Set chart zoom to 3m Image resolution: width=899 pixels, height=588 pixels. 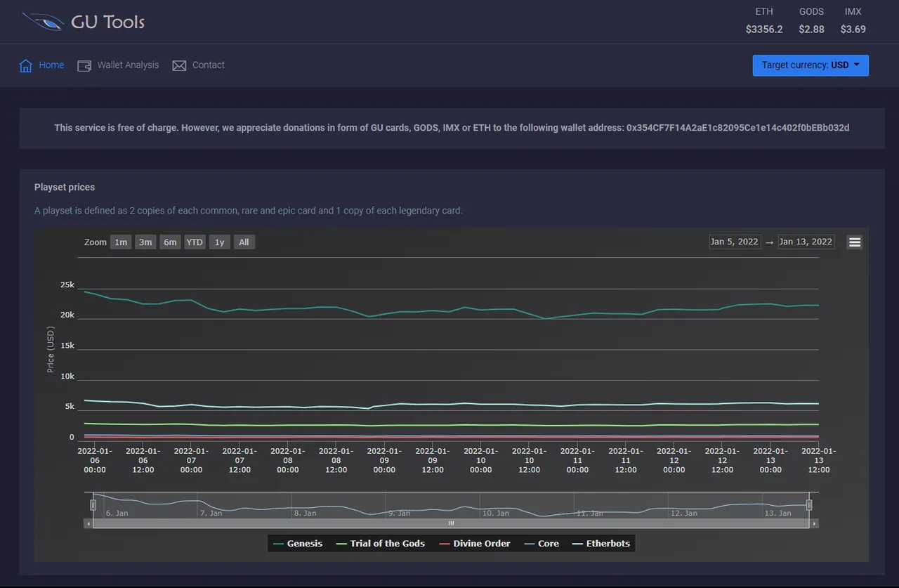(145, 242)
